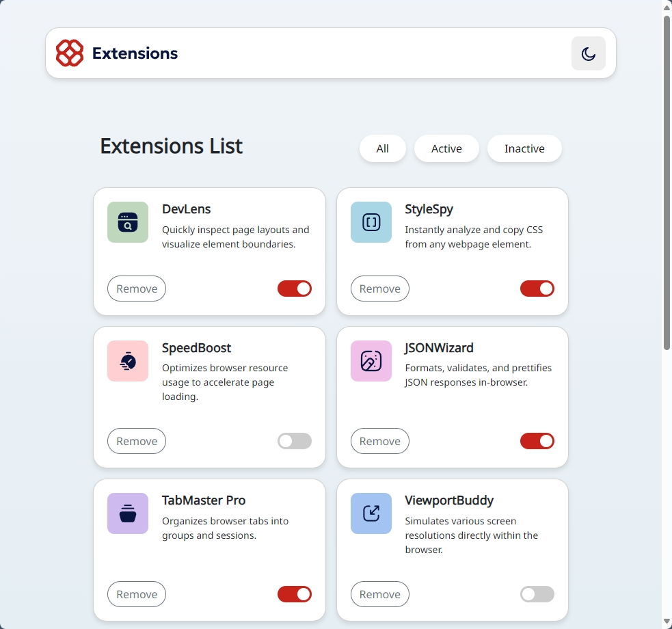The width and height of the screenshot is (672, 629).
Task: Remove the DevLens extension
Action: 137,289
